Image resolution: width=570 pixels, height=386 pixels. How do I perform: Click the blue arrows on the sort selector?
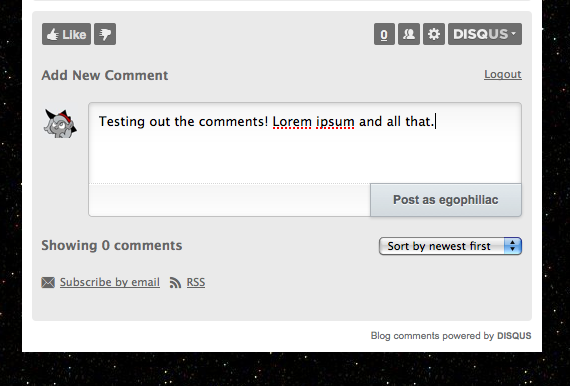513,246
